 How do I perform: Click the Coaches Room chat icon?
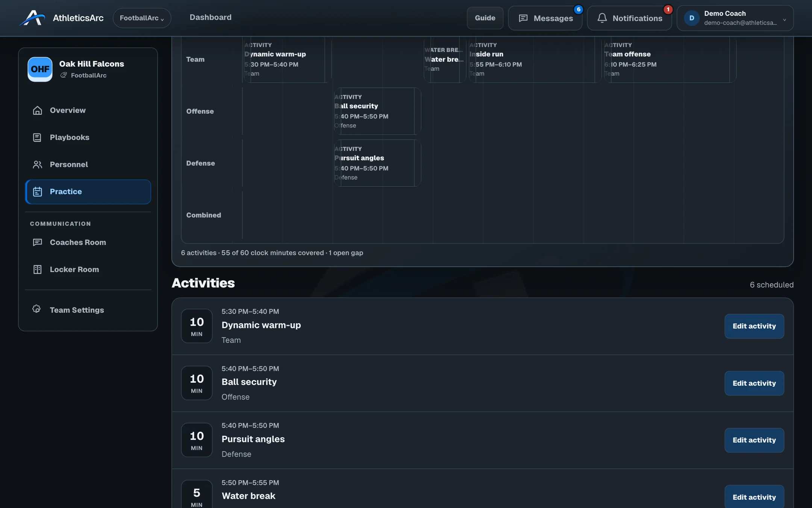[x=37, y=242]
